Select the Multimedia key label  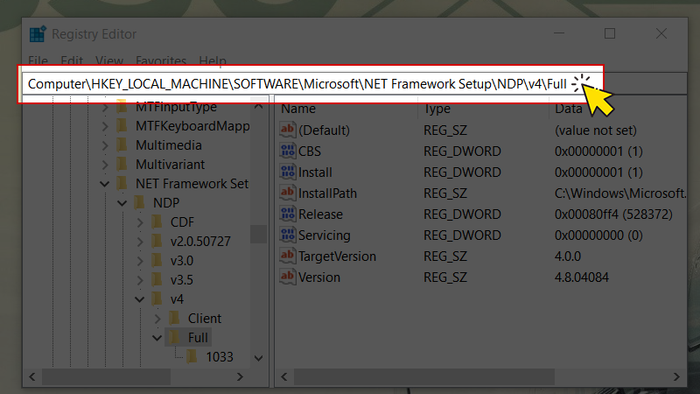(169, 145)
